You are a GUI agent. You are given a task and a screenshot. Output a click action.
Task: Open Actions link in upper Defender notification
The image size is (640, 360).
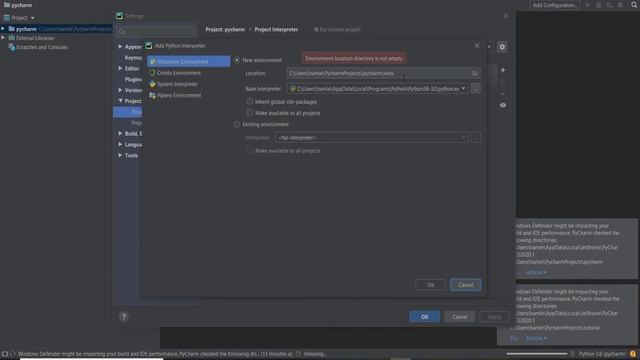(x=536, y=272)
